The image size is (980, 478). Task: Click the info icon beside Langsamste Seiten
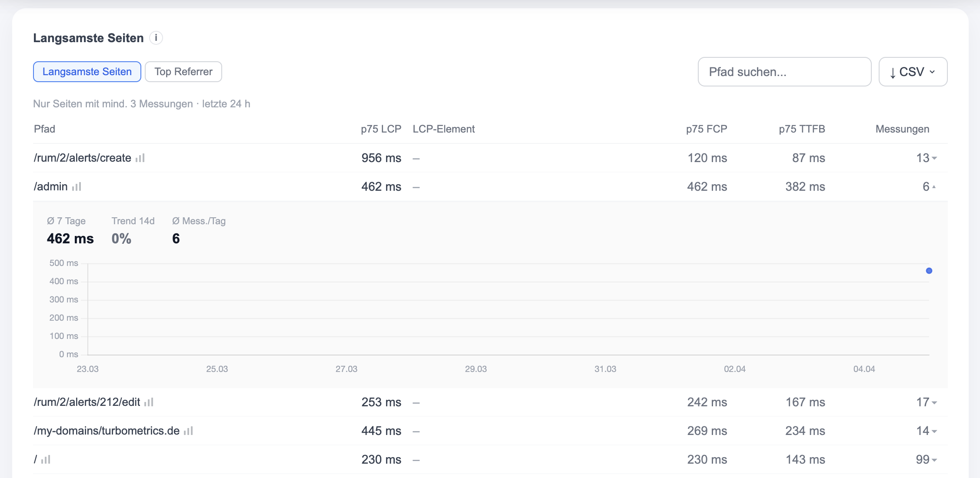tap(156, 38)
